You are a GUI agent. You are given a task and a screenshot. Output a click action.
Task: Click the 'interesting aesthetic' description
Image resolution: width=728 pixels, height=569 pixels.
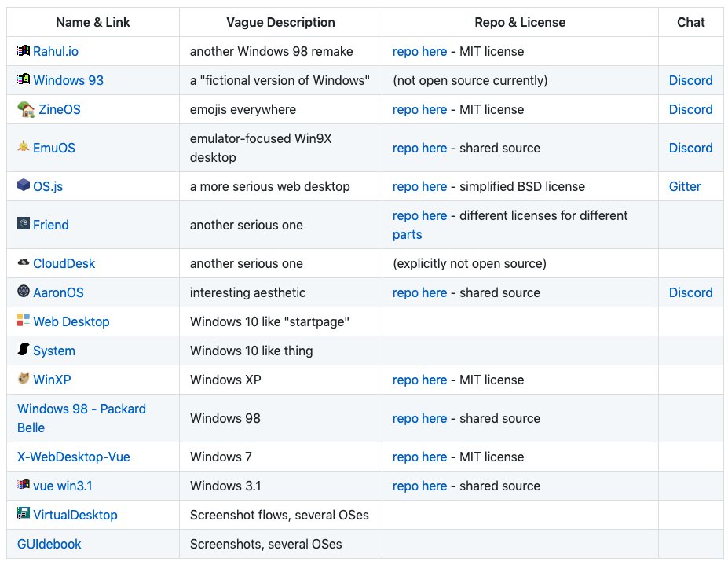pyautogui.click(x=247, y=292)
